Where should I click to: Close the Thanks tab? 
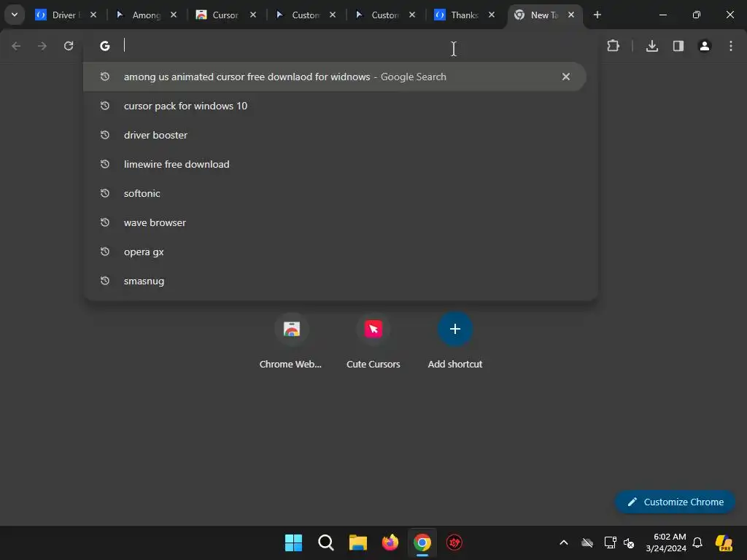pyautogui.click(x=492, y=15)
